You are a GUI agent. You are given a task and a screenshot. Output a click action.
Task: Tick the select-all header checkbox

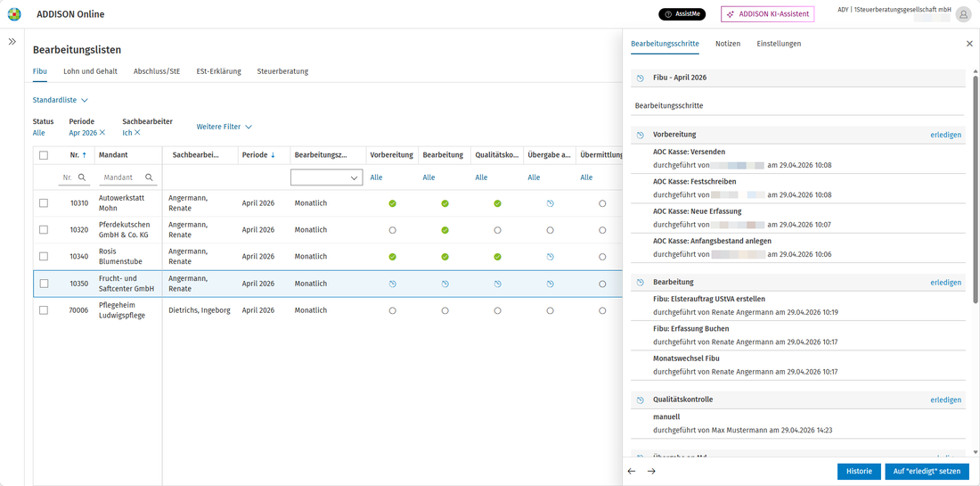[x=44, y=155]
